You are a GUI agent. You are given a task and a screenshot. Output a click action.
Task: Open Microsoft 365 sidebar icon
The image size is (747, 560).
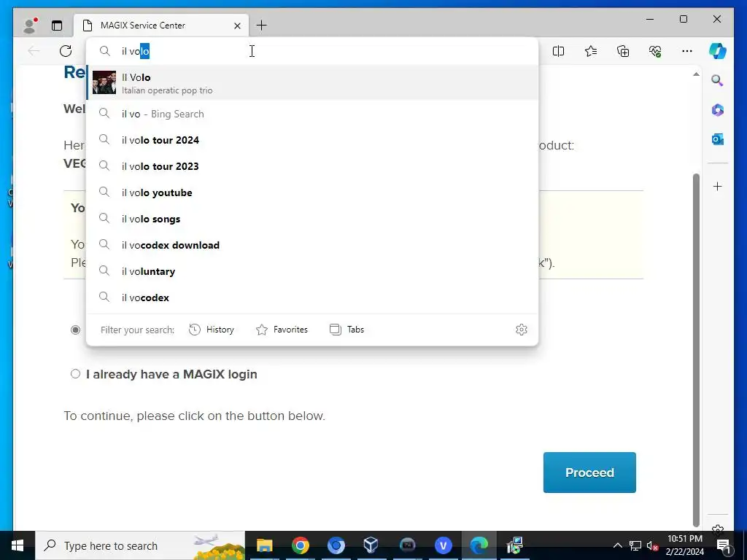(x=718, y=110)
